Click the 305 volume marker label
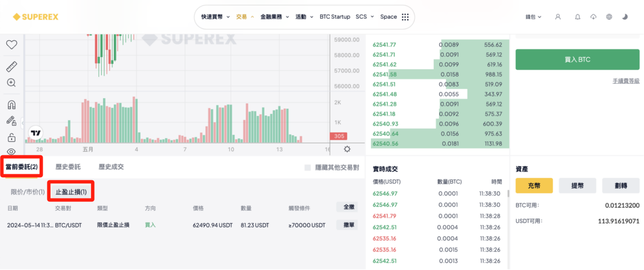The image size is (644, 270). pos(338,136)
